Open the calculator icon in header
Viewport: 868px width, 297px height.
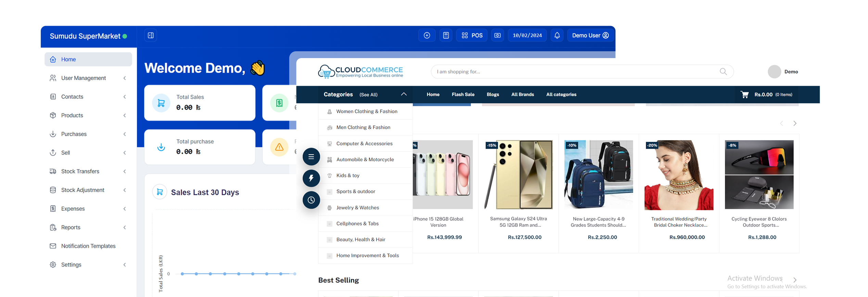coord(446,35)
